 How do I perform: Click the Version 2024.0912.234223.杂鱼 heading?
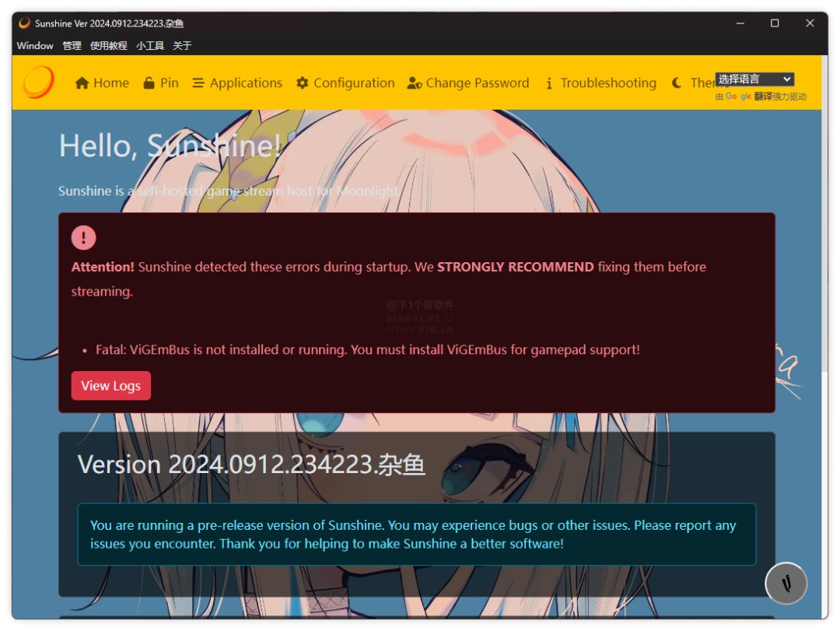(251, 464)
